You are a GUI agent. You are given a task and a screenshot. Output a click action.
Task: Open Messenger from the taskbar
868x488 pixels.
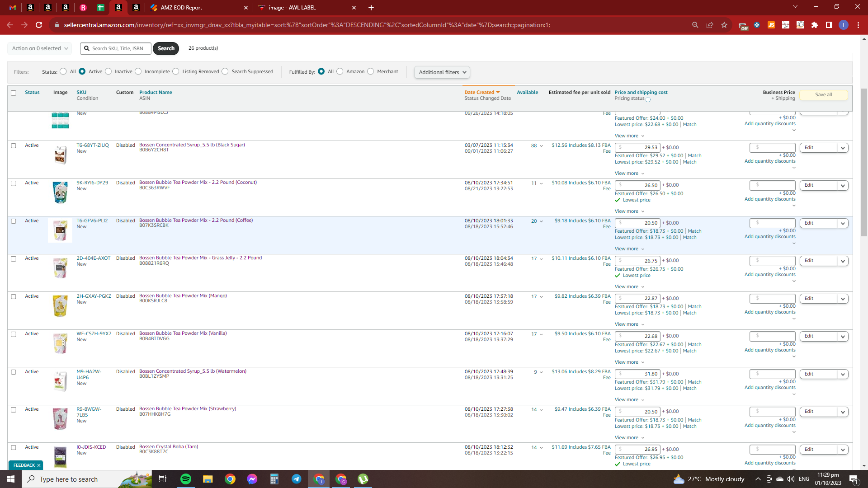click(252, 479)
